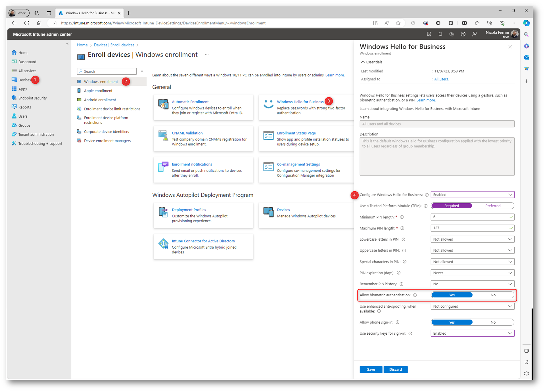The height and width of the screenshot is (392, 545).
Task: Set Allow biometric authentication to Yes
Action: pos(452,295)
